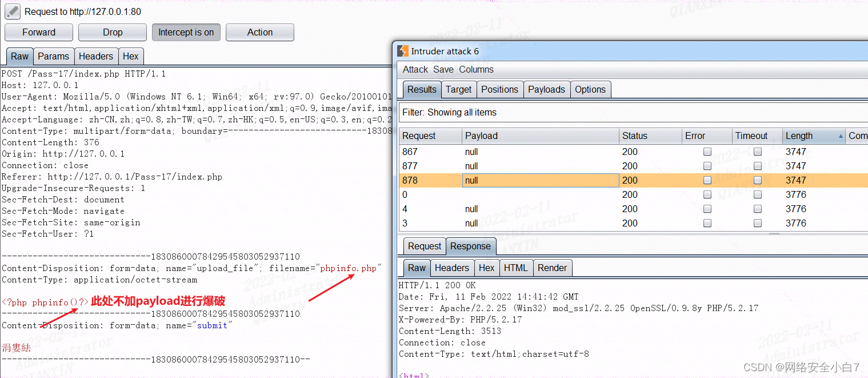This screenshot has width=868, height=378.
Task: Select result row with request number 877
Action: (x=633, y=166)
